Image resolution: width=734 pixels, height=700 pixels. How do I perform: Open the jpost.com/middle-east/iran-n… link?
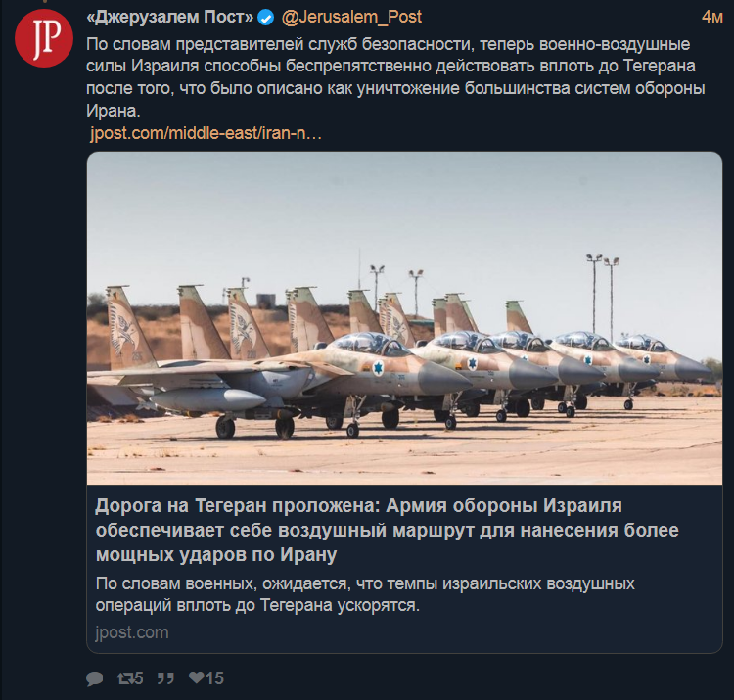tap(206, 134)
